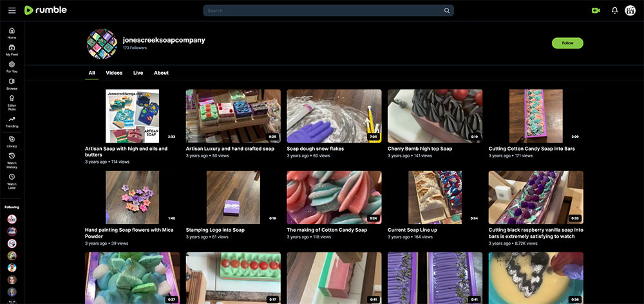This screenshot has width=644, height=304.
Task: Open the sixth followed channel avatar
Action: (12, 280)
